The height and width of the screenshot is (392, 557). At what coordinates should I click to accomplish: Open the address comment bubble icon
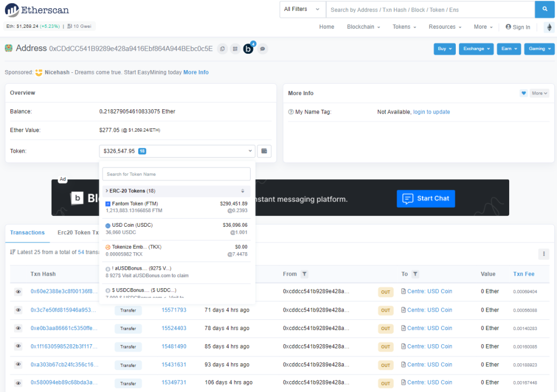263,48
